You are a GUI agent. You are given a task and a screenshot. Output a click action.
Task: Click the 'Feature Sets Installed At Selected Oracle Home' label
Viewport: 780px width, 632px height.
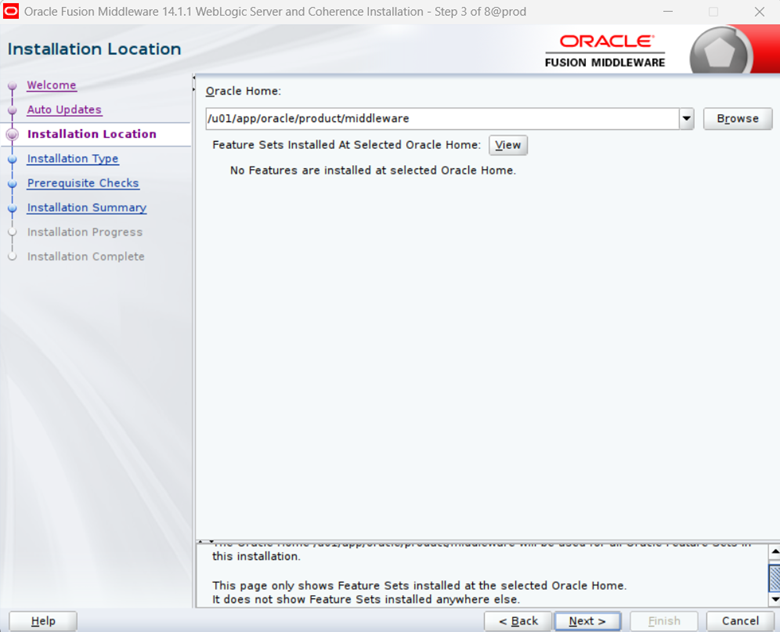(346, 145)
